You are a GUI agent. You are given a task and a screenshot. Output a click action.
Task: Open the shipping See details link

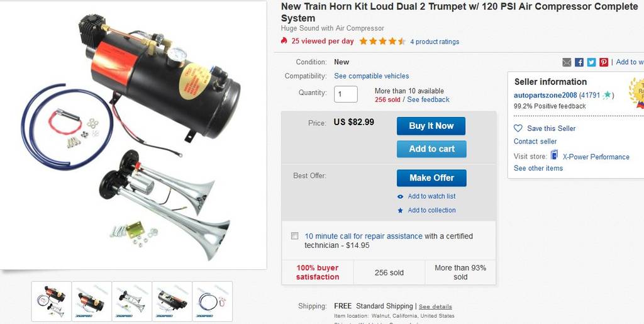pyautogui.click(x=435, y=307)
